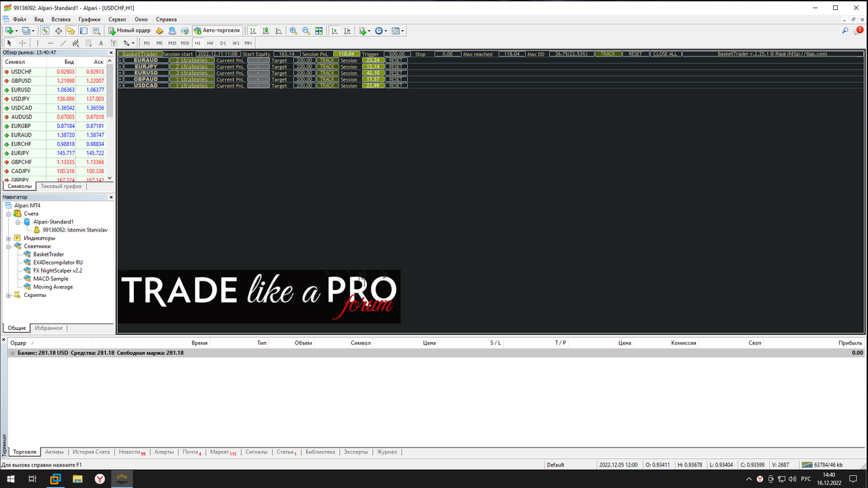Switch timeframe to D1
Image resolution: width=868 pixels, height=488 pixels.
tap(223, 43)
